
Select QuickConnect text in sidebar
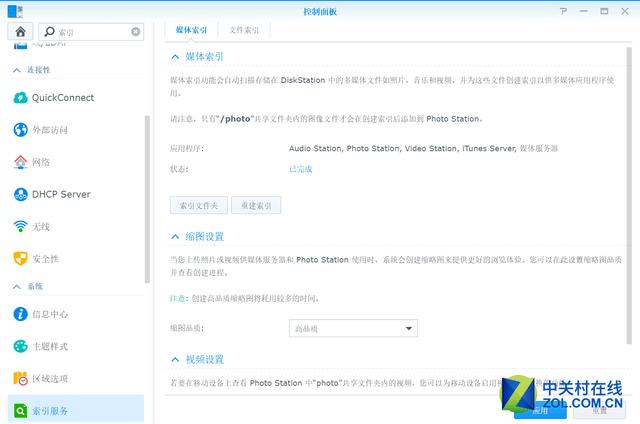pos(63,98)
